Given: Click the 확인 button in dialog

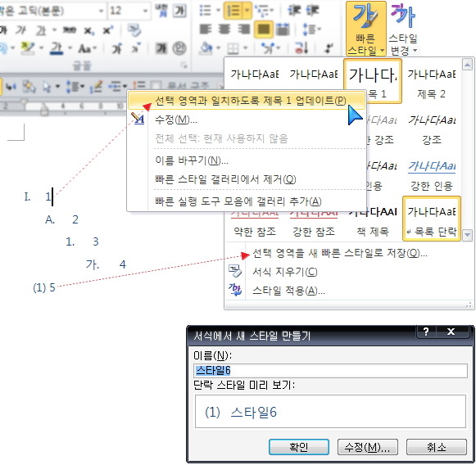Looking at the screenshot, I should pyautogui.click(x=299, y=447).
